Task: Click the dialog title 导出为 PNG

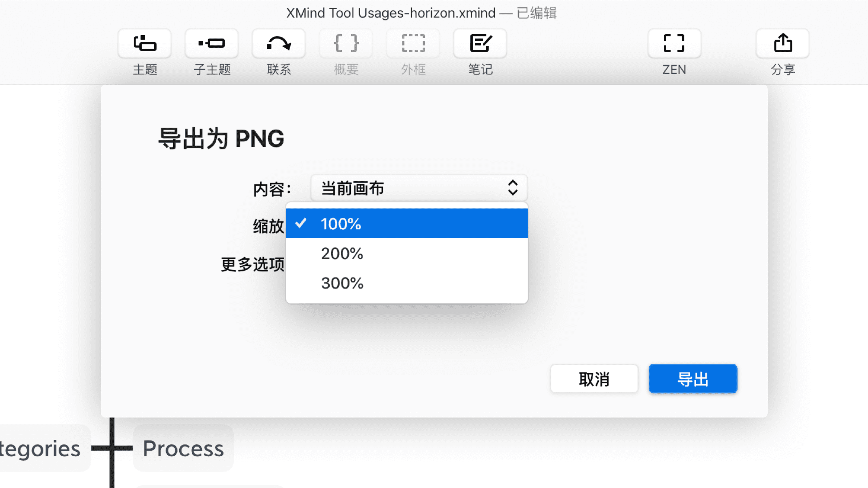Action: click(221, 139)
